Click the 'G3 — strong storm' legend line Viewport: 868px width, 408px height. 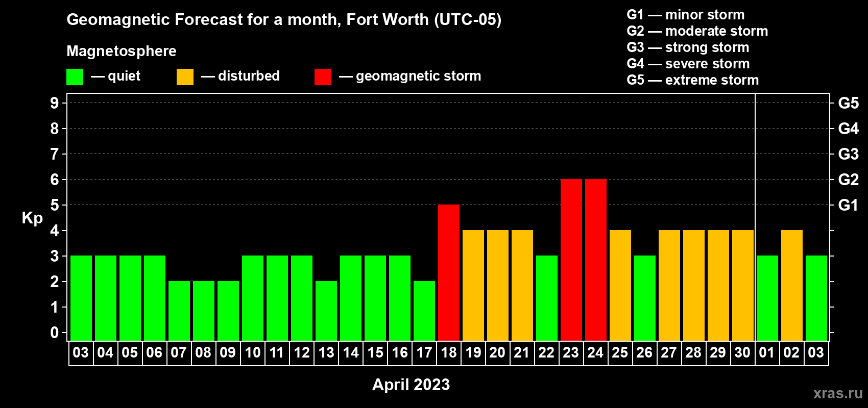coord(688,47)
